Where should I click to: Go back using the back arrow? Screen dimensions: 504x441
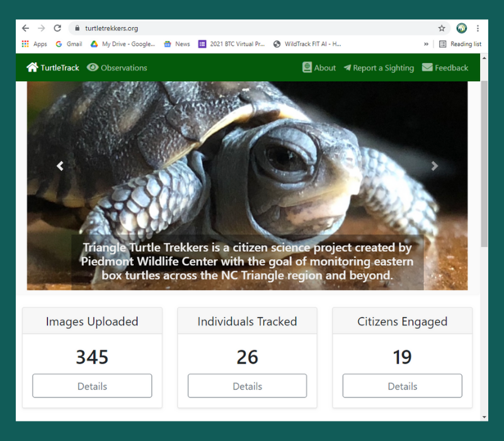[x=25, y=28]
